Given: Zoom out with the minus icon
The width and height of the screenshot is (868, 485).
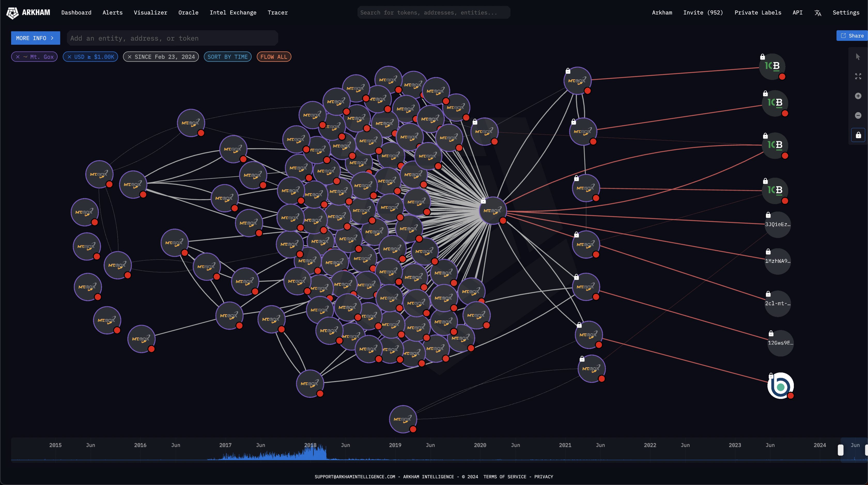Looking at the screenshot, I should 858,116.
